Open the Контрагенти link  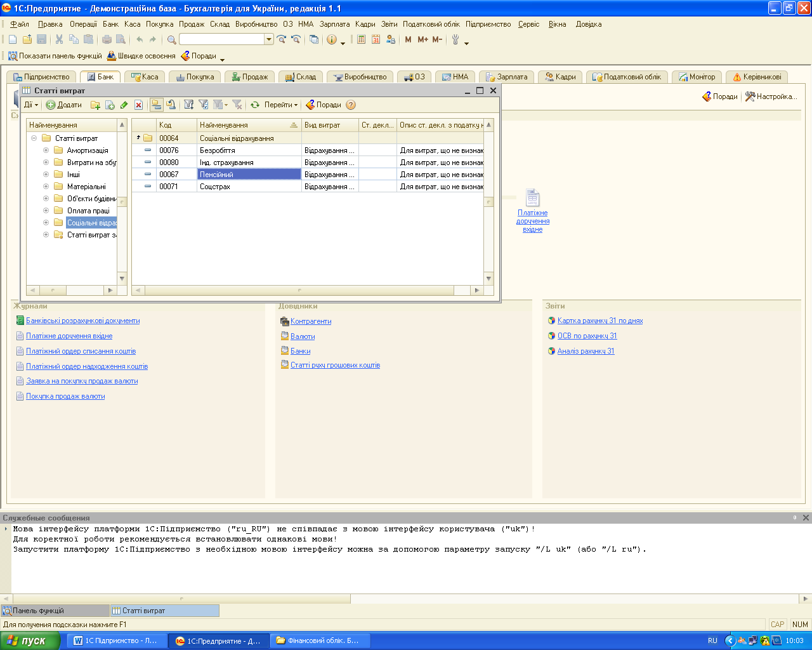point(311,321)
